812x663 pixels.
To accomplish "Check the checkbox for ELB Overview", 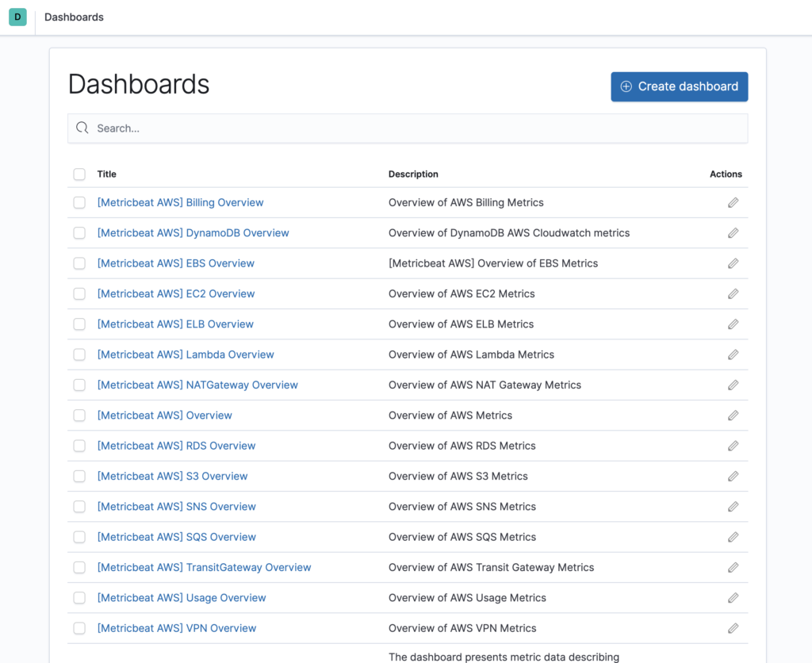I will (x=79, y=324).
